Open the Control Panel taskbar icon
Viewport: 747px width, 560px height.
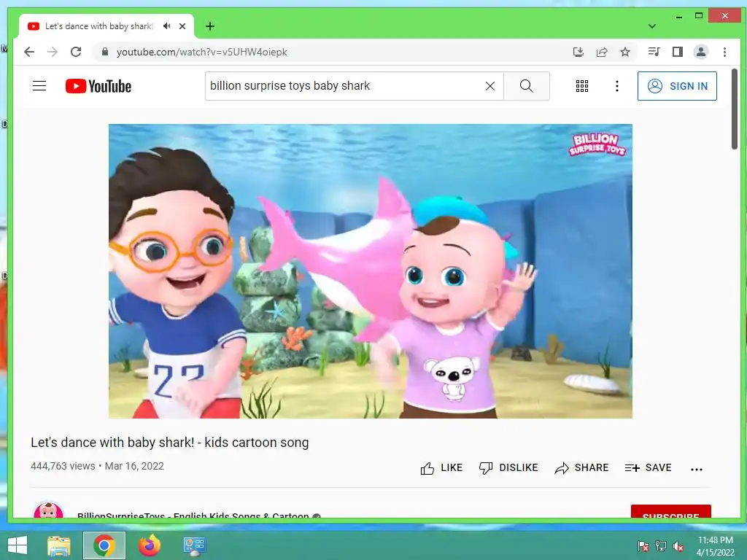(x=194, y=546)
